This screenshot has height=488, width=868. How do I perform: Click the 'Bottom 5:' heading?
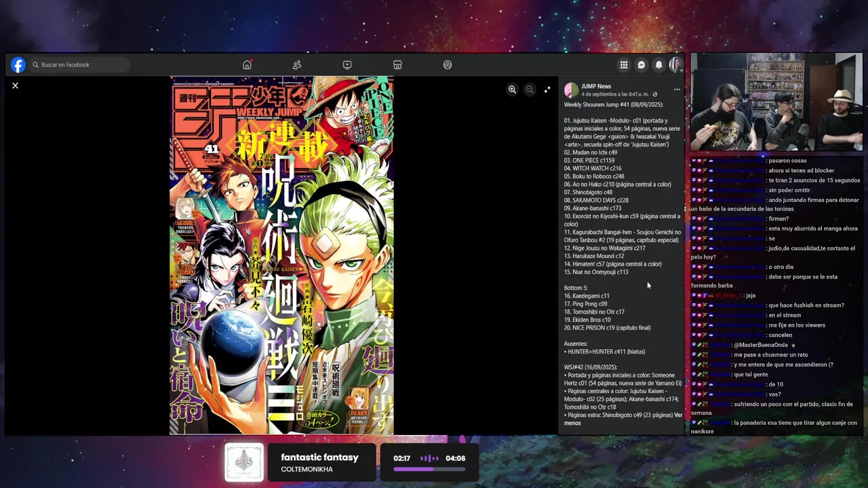[576, 288]
